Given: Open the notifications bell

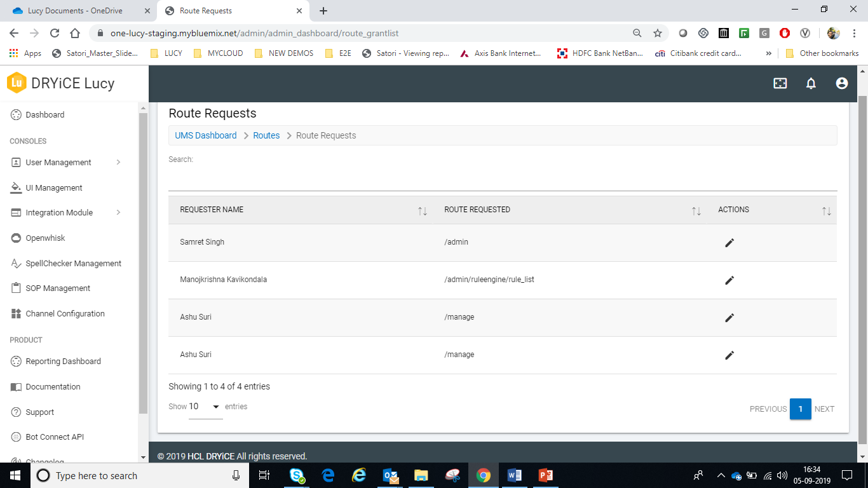Looking at the screenshot, I should [811, 83].
